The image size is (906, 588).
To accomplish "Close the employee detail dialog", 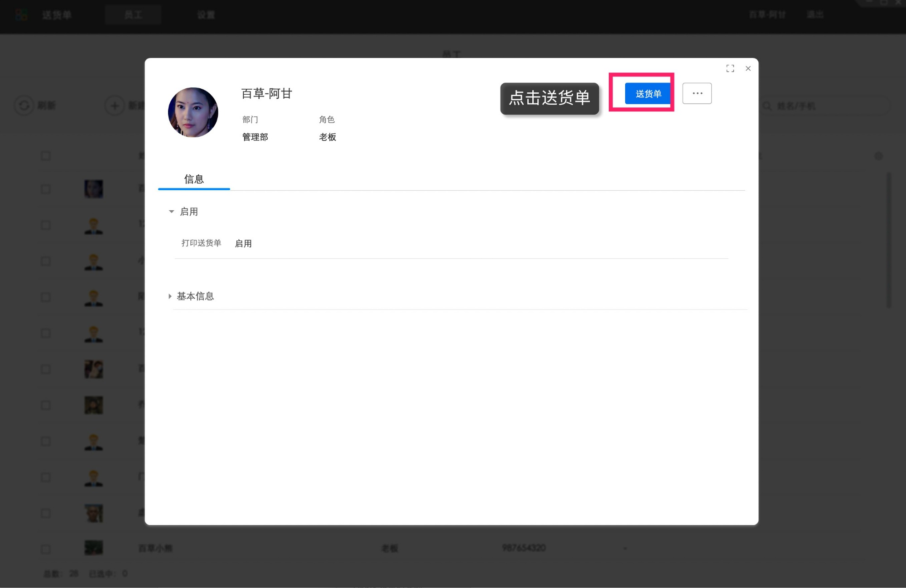I will pos(748,68).
